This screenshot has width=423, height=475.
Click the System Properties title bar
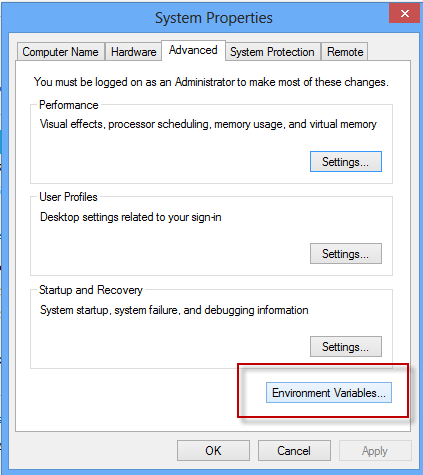214,18
